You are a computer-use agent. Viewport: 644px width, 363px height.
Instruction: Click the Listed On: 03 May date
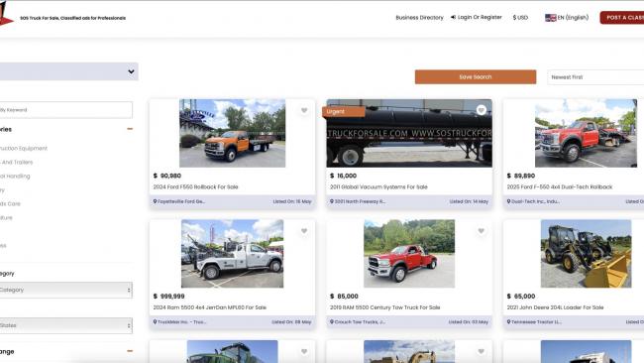pyautogui.click(x=469, y=322)
